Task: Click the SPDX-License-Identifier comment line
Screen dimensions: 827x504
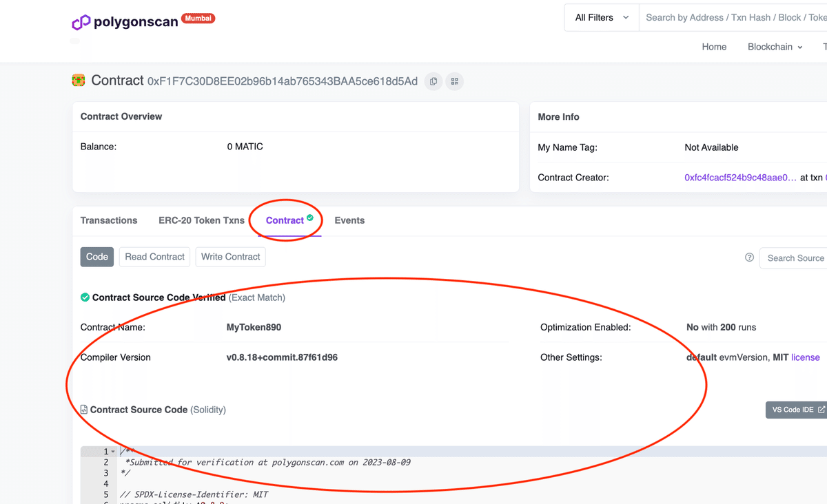Action: coord(194,494)
